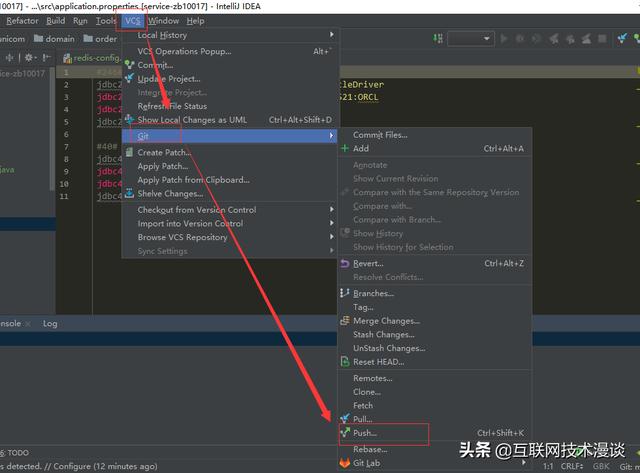Switch to the Log tab
This screenshot has height=473, width=640.
pos(50,324)
